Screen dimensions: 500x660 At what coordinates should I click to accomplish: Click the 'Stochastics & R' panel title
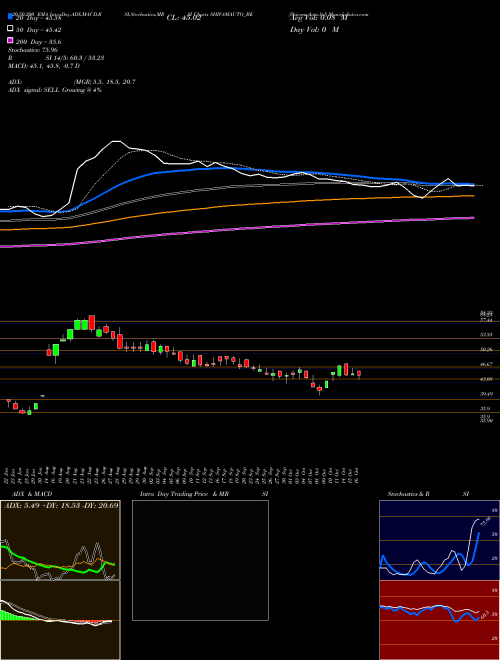point(408,494)
